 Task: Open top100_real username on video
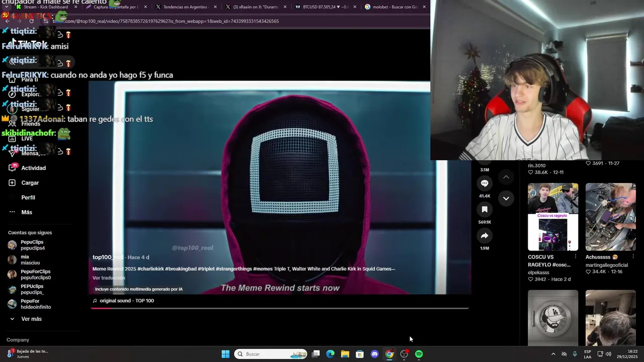pyautogui.click(x=108, y=257)
